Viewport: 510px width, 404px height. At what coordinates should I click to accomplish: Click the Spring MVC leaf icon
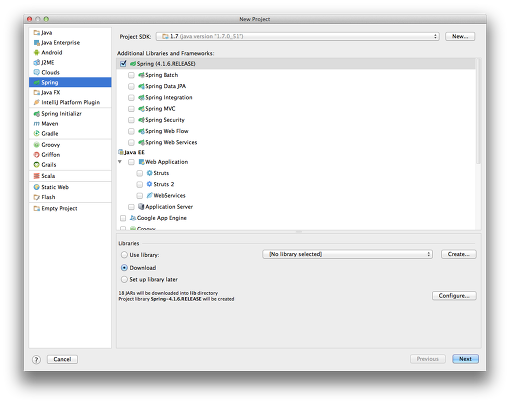click(141, 109)
